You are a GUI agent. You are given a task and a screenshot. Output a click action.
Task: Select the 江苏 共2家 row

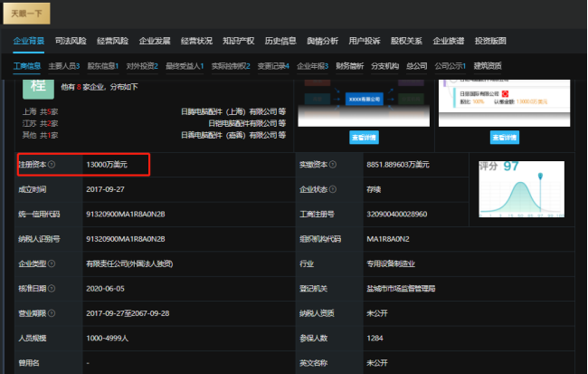(40, 123)
